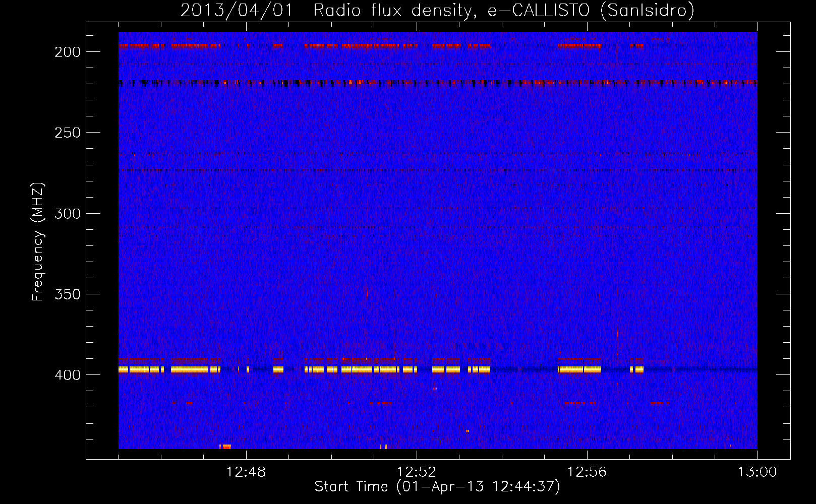816x504 pixels.
Task: Select the 300 frequency tick label
Action: pyautogui.click(x=68, y=213)
